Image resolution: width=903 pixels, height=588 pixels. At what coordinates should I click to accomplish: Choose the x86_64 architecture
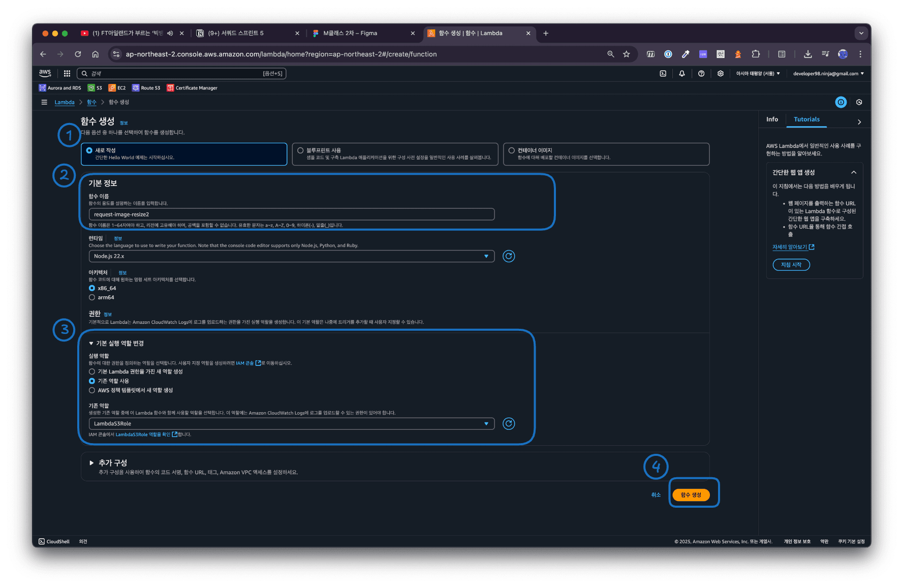coord(92,288)
